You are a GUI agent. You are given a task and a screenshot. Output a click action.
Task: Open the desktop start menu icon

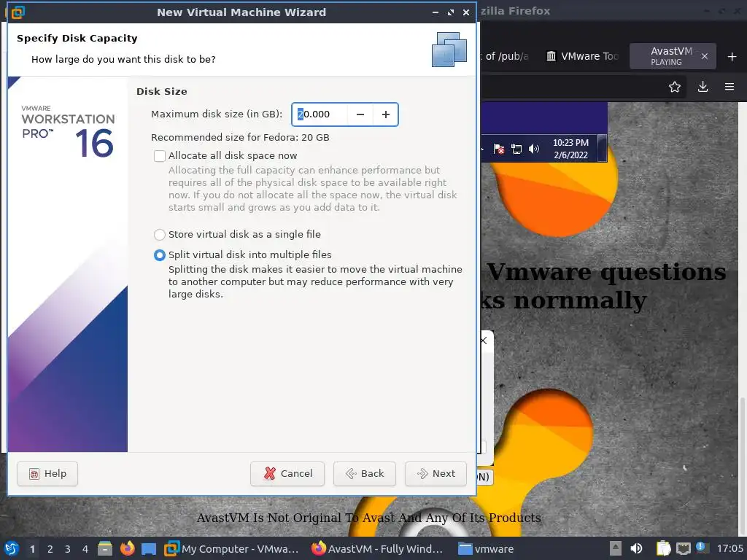(12, 548)
